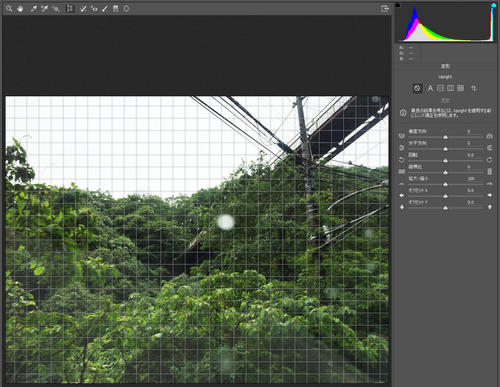Apply Auto Upright correction (A button)
500x387 pixels.
tap(430, 88)
